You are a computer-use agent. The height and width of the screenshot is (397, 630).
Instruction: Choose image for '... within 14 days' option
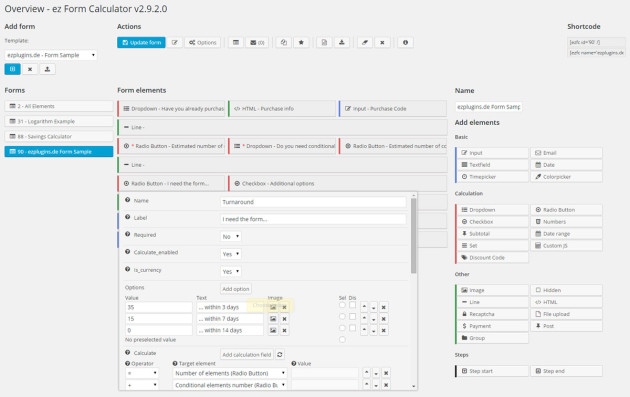(273, 331)
